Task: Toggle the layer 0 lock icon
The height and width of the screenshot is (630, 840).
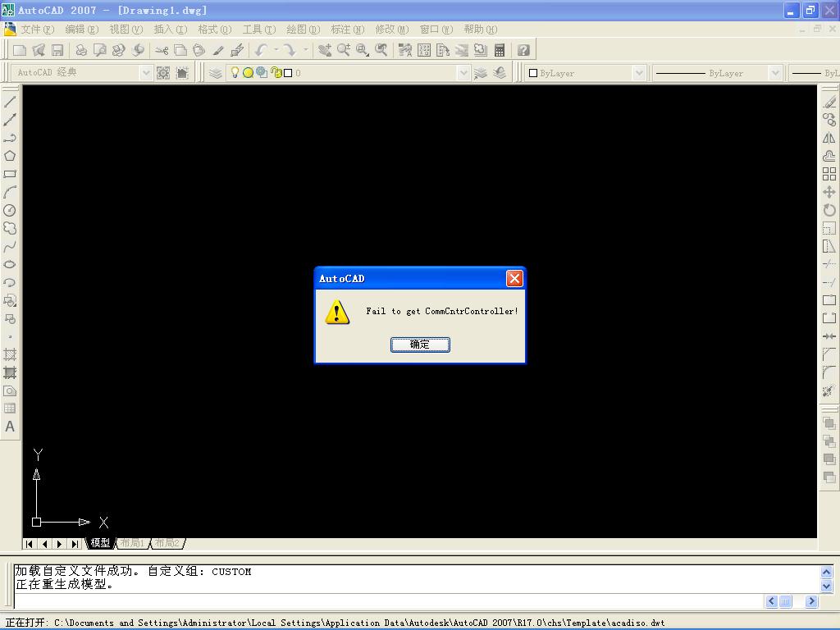Action: tap(276, 72)
